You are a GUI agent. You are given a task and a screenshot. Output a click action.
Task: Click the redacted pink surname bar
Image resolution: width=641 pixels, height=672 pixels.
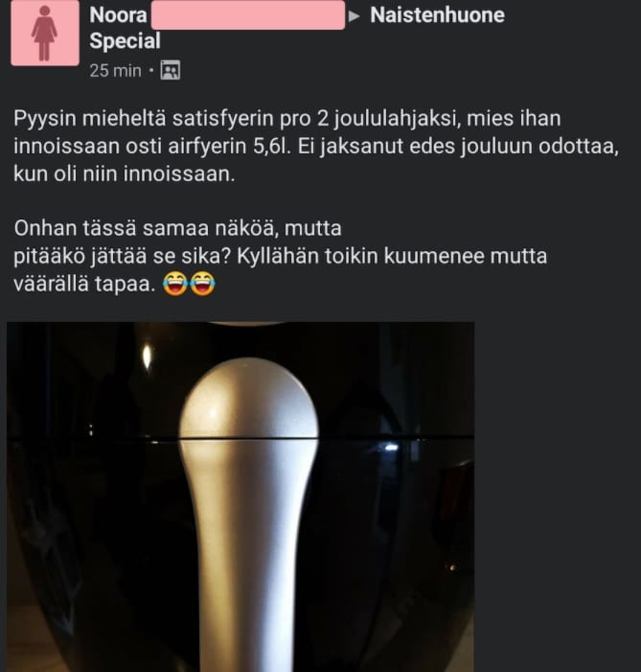248,15
